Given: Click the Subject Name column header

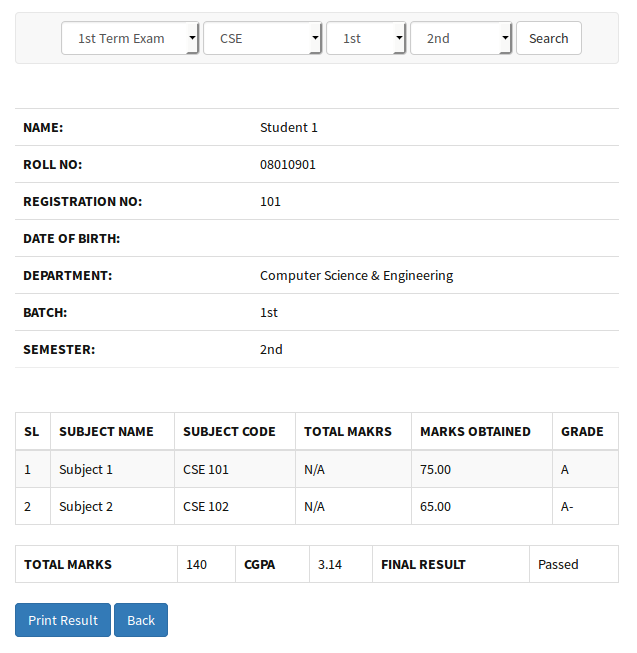Looking at the screenshot, I should (106, 431).
